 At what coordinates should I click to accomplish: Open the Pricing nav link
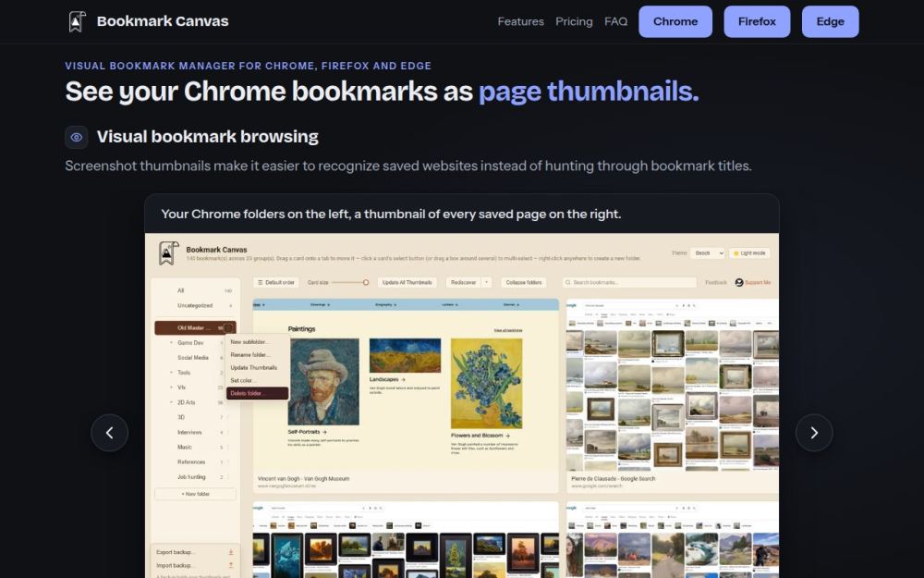point(574,22)
